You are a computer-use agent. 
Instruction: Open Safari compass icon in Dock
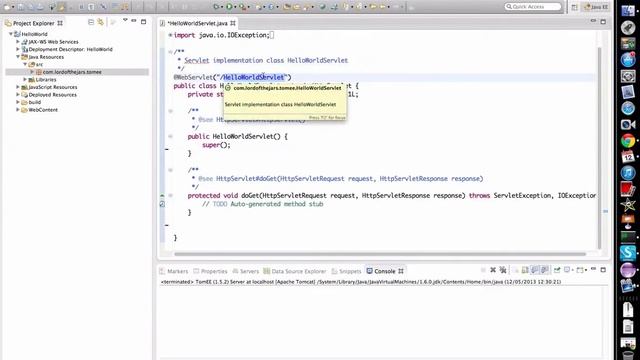coord(628,108)
